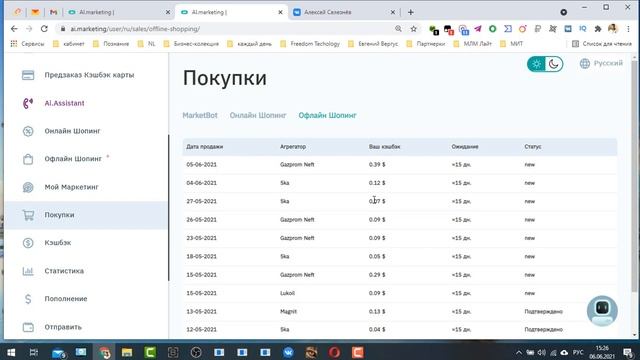Screen dimensions: 640x360
Task: Click the browser zoom magnifier icon
Action: [x=398, y=29]
